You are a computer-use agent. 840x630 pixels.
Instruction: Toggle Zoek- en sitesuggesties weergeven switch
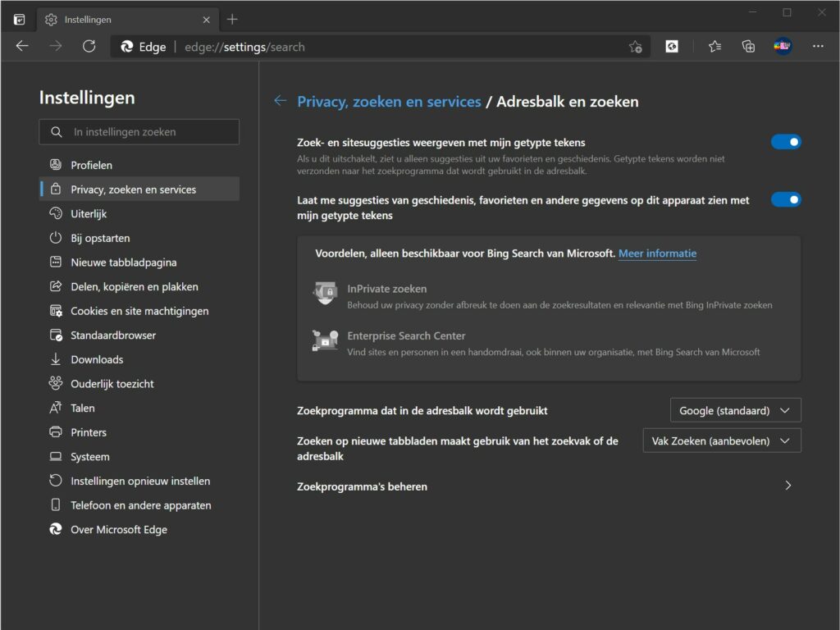point(786,142)
